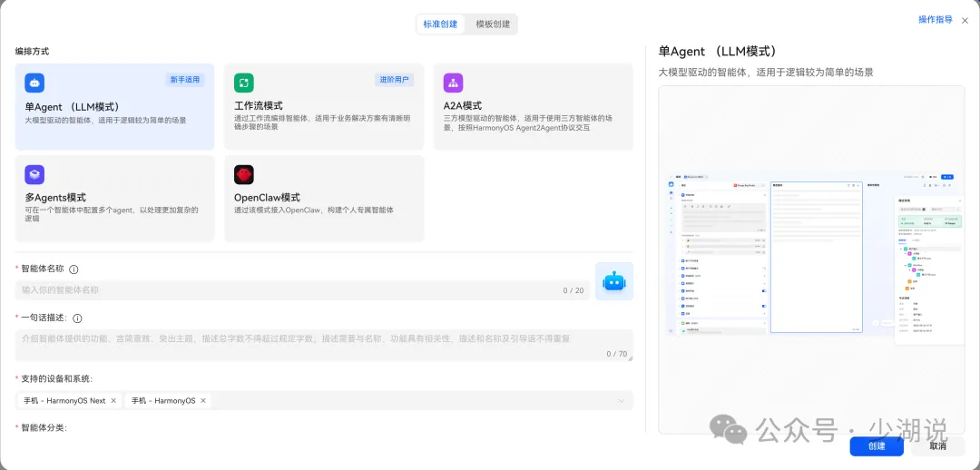Click the 单Agent (LLM模式) preview heading

tap(718, 52)
